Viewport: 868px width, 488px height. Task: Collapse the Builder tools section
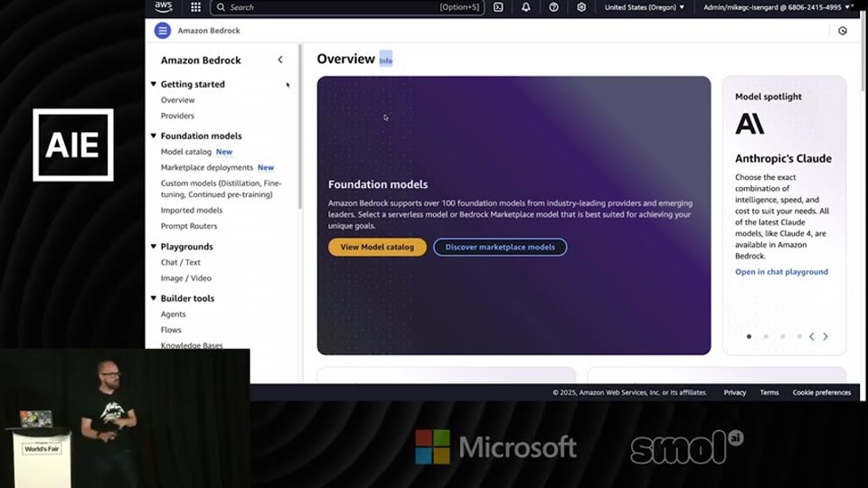click(154, 298)
